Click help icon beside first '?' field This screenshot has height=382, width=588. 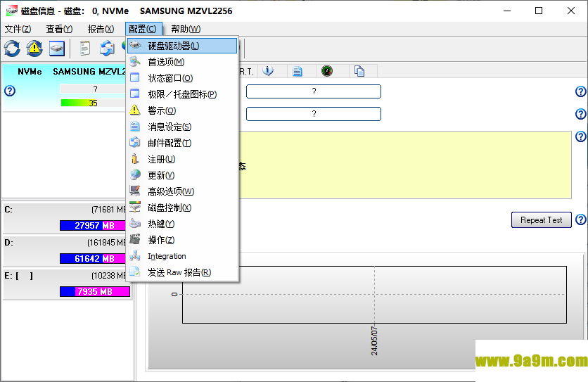click(580, 91)
